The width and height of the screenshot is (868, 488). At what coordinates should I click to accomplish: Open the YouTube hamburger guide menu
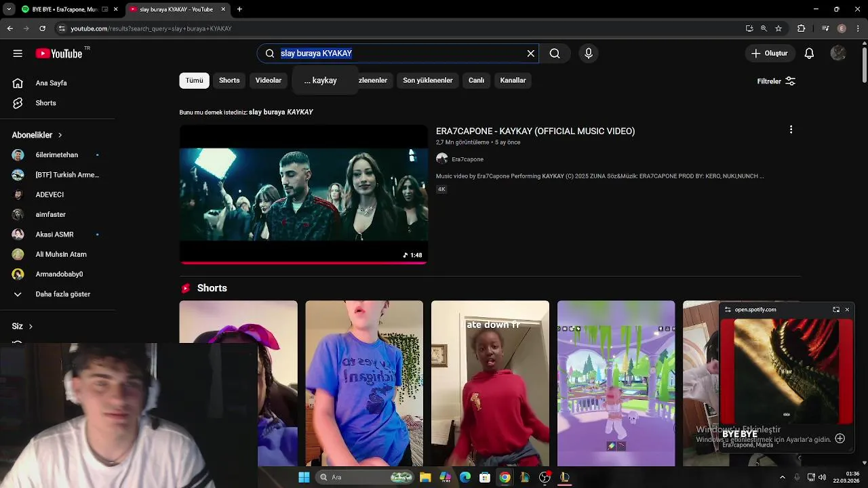pyautogui.click(x=18, y=54)
